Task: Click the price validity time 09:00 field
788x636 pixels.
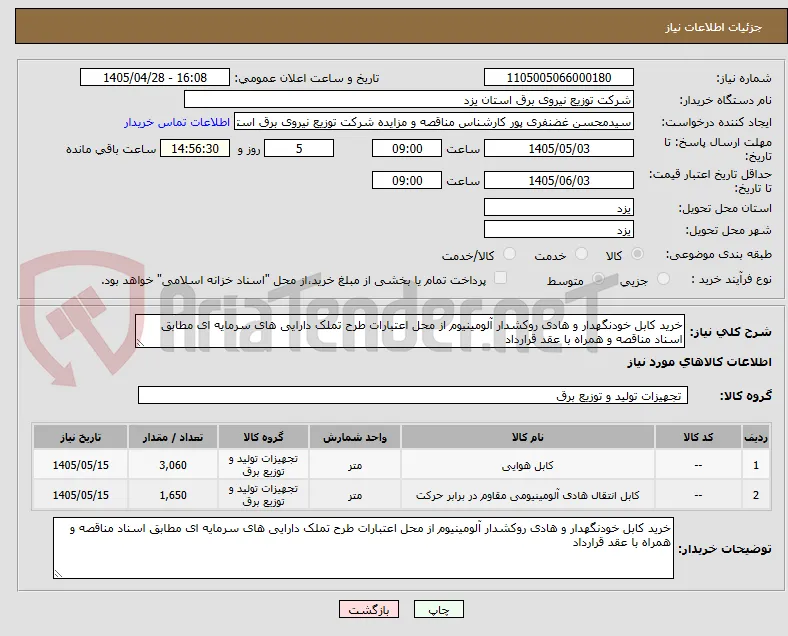Action: tap(407, 180)
